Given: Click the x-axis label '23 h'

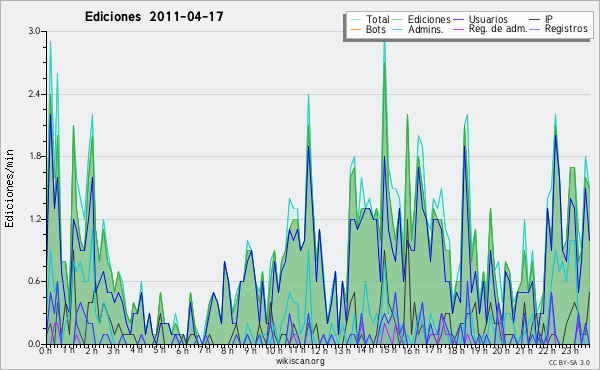Looking at the screenshot, I should pyautogui.click(x=569, y=350).
